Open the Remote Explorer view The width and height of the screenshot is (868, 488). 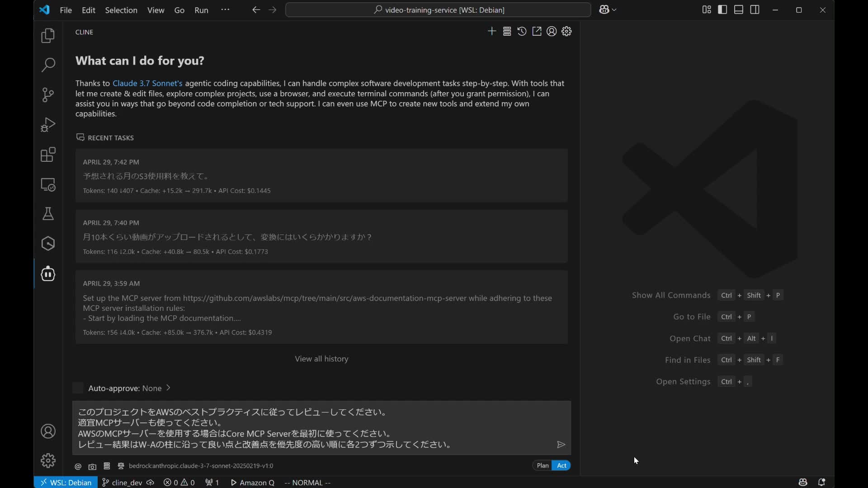48,184
